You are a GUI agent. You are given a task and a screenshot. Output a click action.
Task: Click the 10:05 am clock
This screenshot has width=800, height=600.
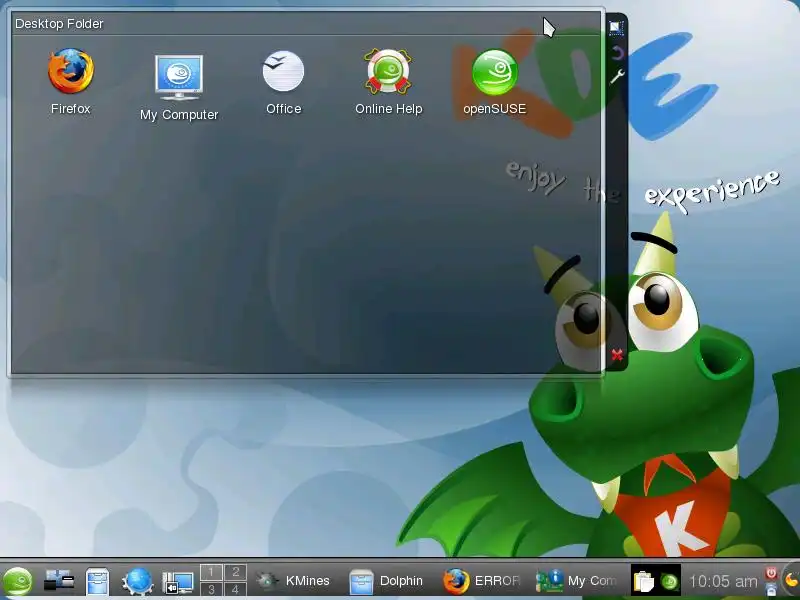point(723,581)
